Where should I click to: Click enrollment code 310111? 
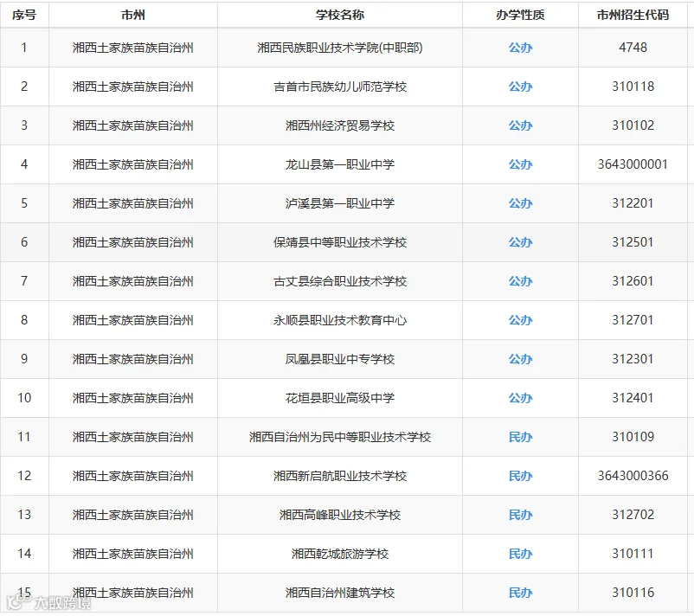pyautogui.click(x=633, y=554)
